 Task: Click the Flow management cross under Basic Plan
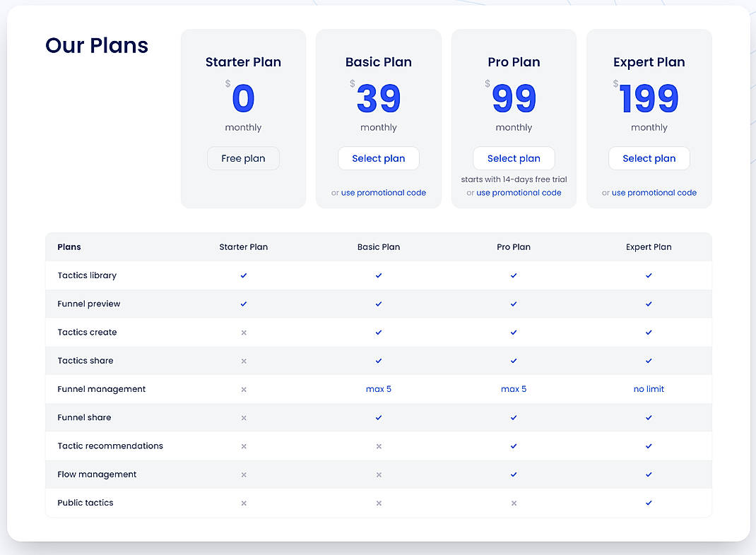pyautogui.click(x=379, y=475)
